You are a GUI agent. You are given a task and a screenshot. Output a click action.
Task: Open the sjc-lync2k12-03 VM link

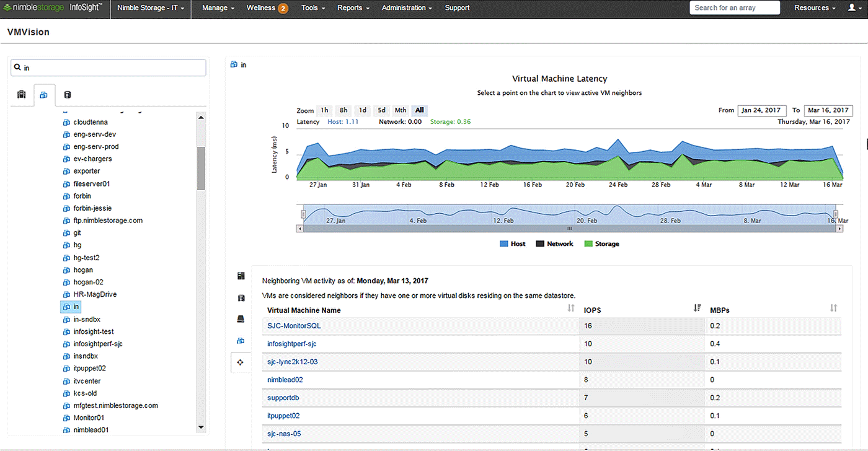tap(292, 362)
